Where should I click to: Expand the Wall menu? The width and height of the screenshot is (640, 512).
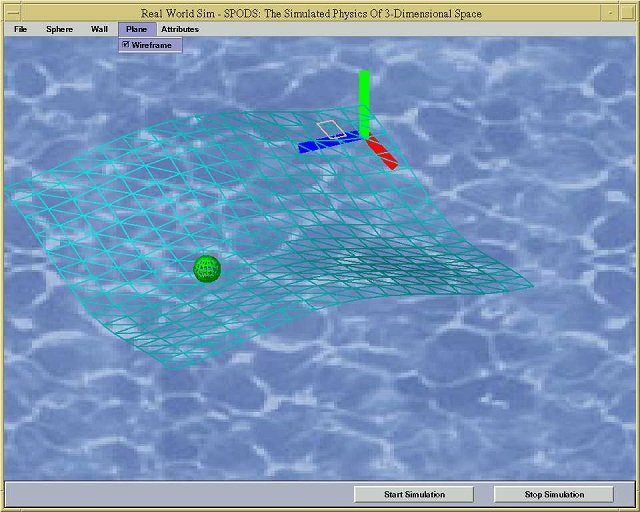pos(99,29)
